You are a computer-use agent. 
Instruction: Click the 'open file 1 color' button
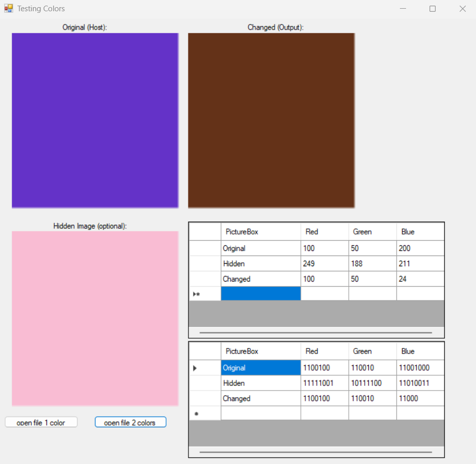(41, 422)
